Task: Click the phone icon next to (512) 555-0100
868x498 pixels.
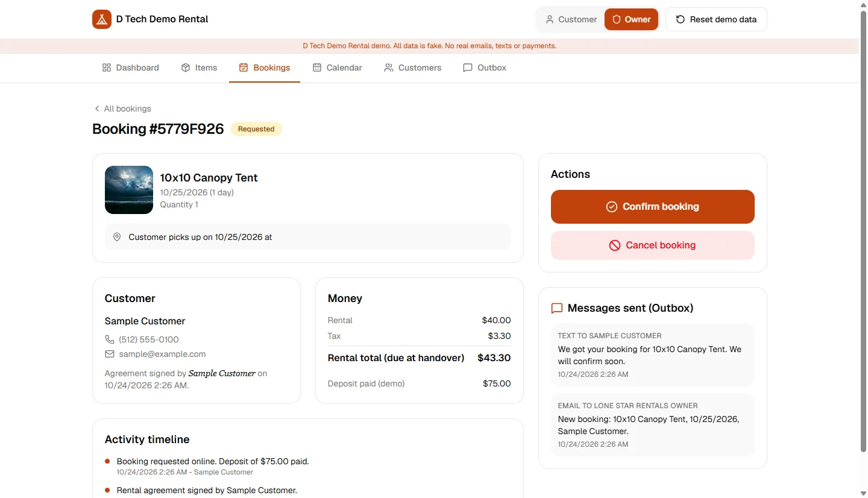Action: [x=110, y=339]
